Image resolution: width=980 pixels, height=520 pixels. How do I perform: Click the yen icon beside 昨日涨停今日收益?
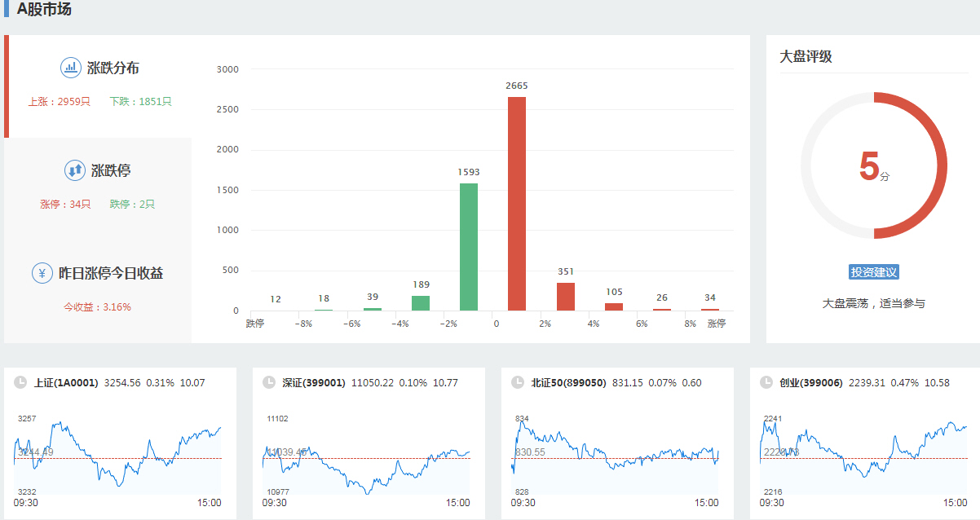point(42,273)
